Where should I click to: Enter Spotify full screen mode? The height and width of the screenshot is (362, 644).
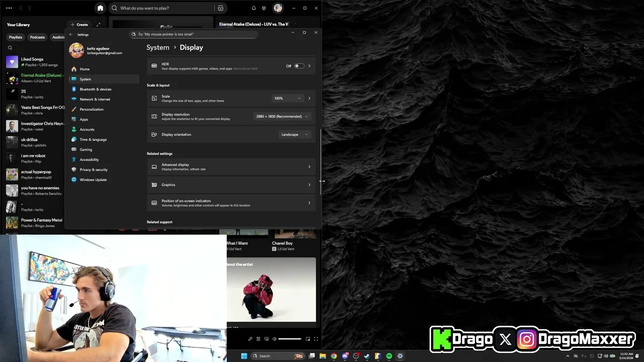pos(316,339)
